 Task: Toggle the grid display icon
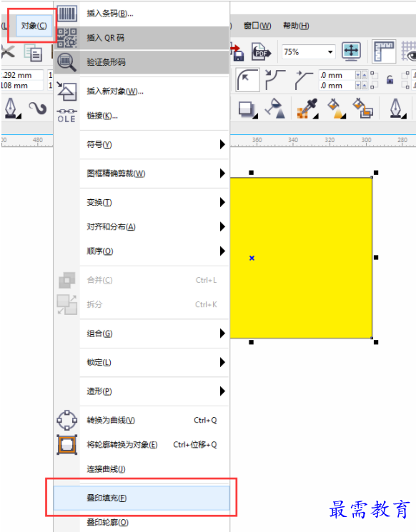coord(409,51)
